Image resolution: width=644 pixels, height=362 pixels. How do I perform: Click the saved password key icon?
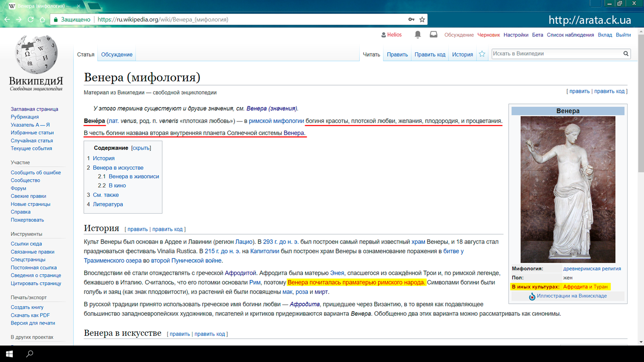[x=411, y=19]
